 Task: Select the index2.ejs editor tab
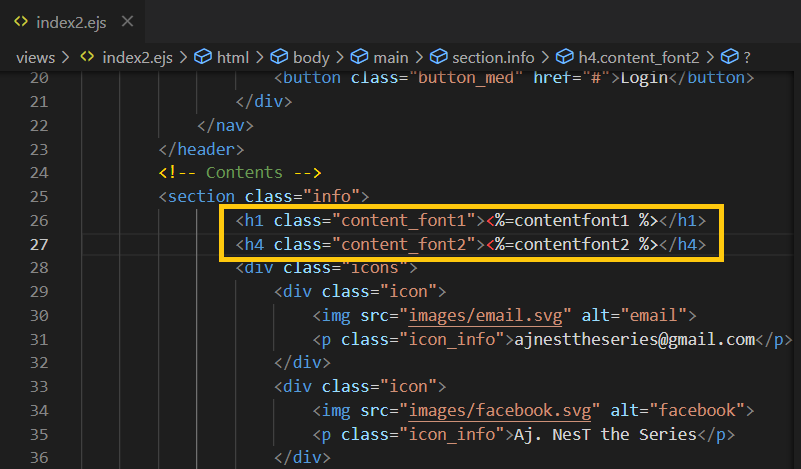click(73, 22)
